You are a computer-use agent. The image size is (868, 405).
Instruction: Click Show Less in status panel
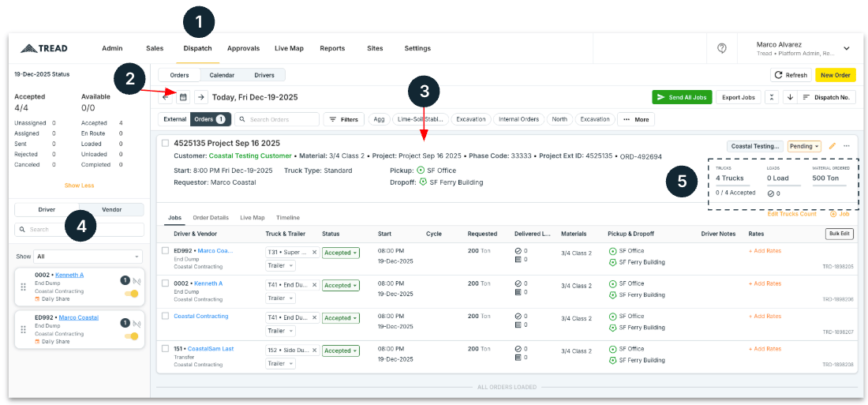click(79, 185)
